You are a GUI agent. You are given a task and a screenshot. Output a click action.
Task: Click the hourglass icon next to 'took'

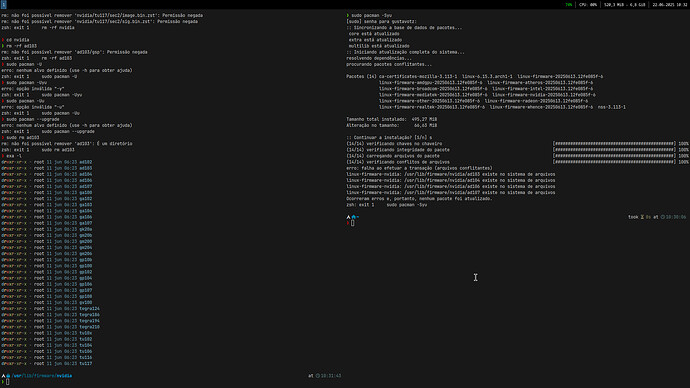point(642,217)
